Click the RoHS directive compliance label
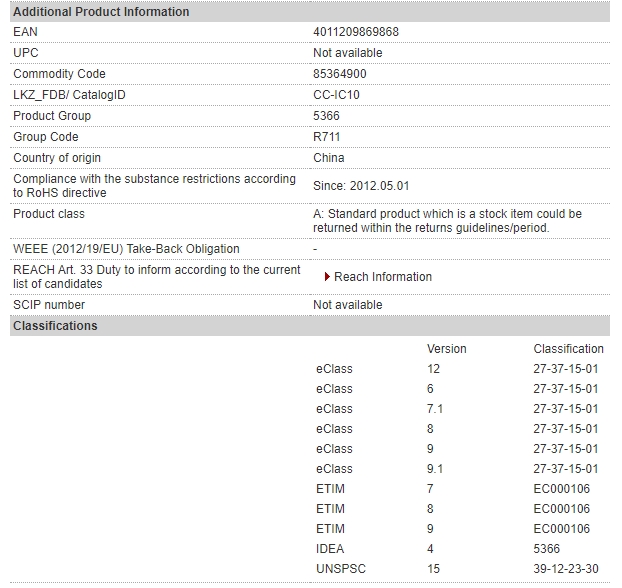622x588 pixels. point(154,186)
